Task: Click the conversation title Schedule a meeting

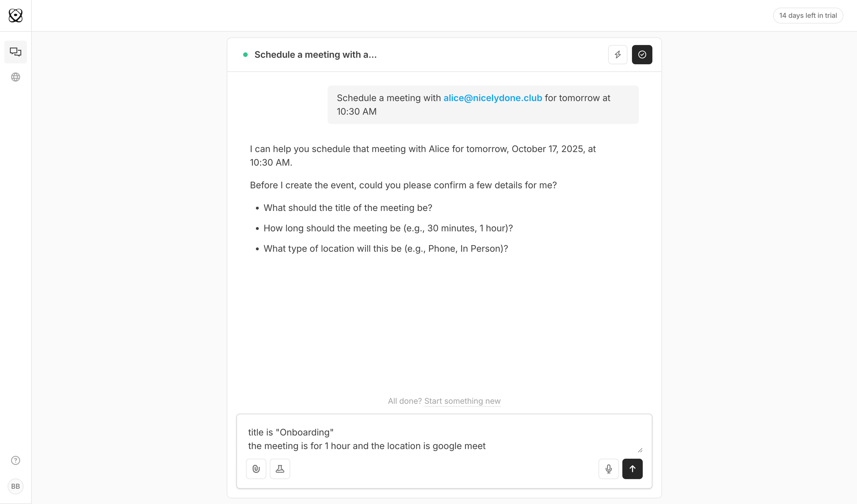Action: pos(315,55)
